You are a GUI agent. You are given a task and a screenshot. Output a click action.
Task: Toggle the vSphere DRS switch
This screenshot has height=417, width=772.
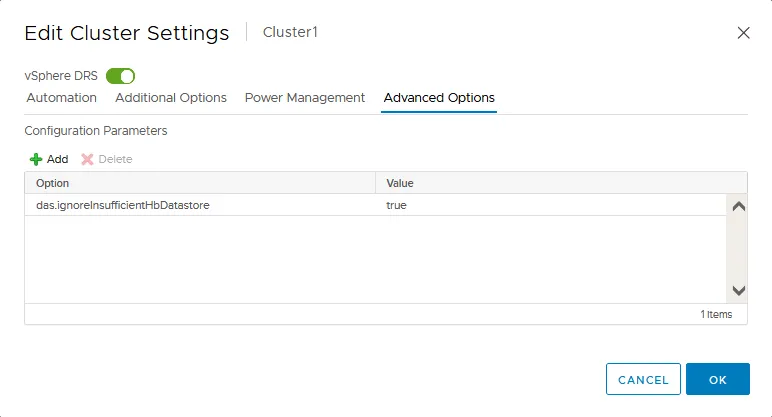[120, 76]
